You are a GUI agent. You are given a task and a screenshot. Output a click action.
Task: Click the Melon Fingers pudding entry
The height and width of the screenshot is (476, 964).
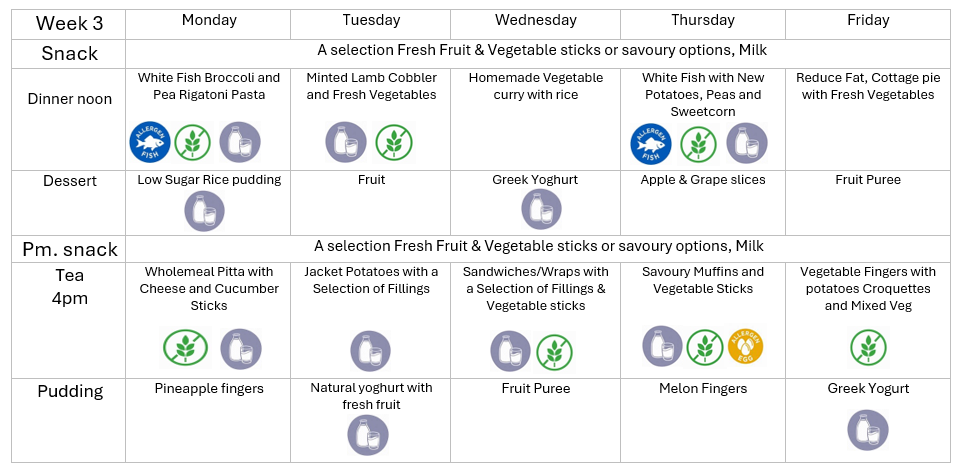point(703,388)
